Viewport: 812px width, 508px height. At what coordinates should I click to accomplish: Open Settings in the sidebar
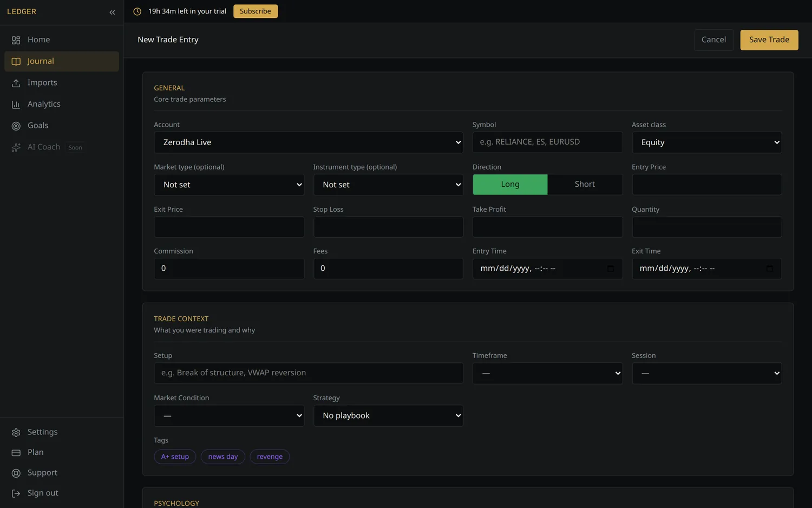tap(62, 432)
